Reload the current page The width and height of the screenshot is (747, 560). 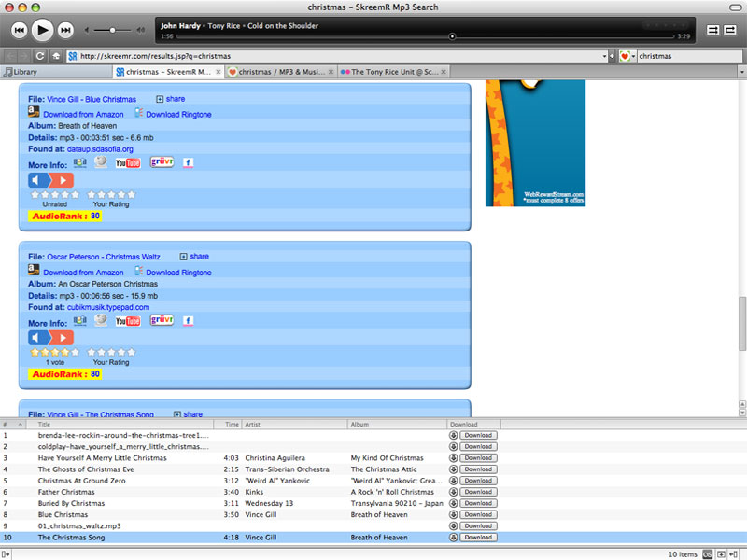tap(40, 56)
